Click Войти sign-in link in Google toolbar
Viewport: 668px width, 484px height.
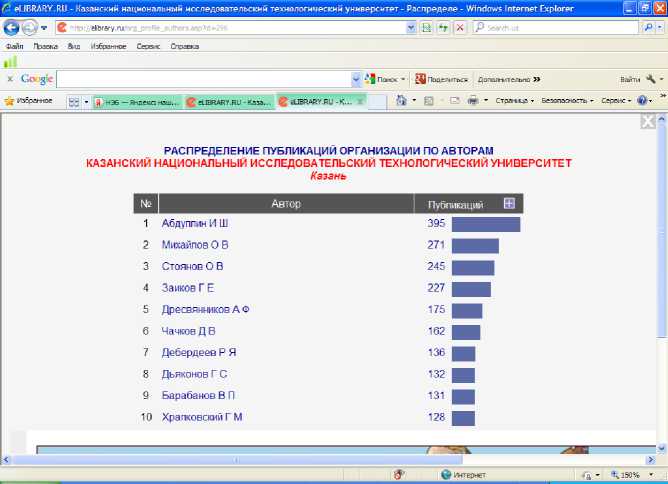click(x=630, y=79)
